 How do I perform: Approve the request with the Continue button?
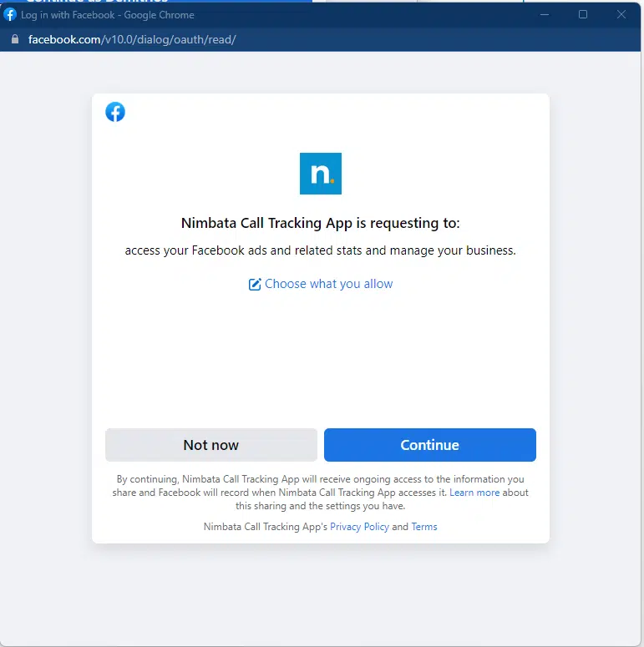tap(430, 445)
